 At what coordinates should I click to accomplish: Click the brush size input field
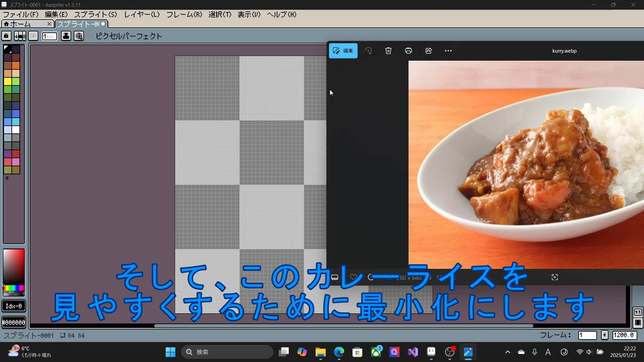50,36
